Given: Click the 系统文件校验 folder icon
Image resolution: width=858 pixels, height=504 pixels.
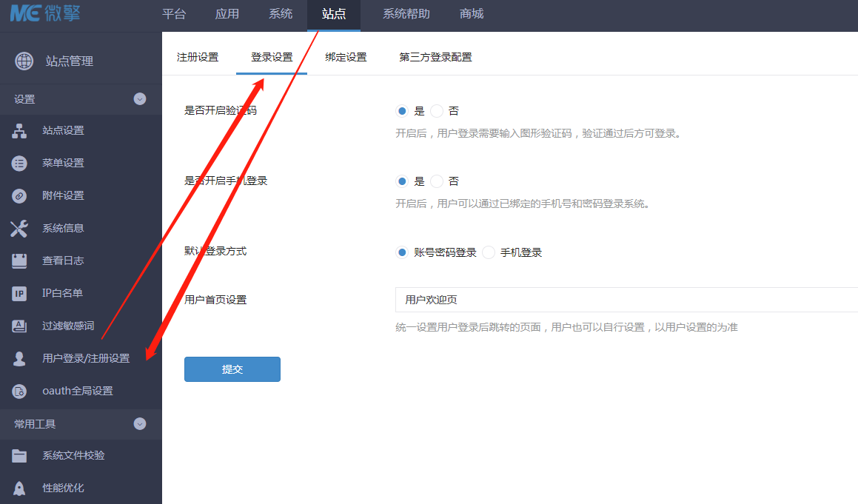Looking at the screenshot, I should [x=19, y=456].
